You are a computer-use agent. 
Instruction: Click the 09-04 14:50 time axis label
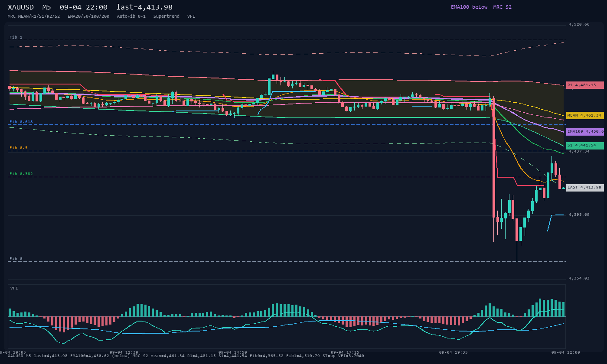click(x=233, y=352)
